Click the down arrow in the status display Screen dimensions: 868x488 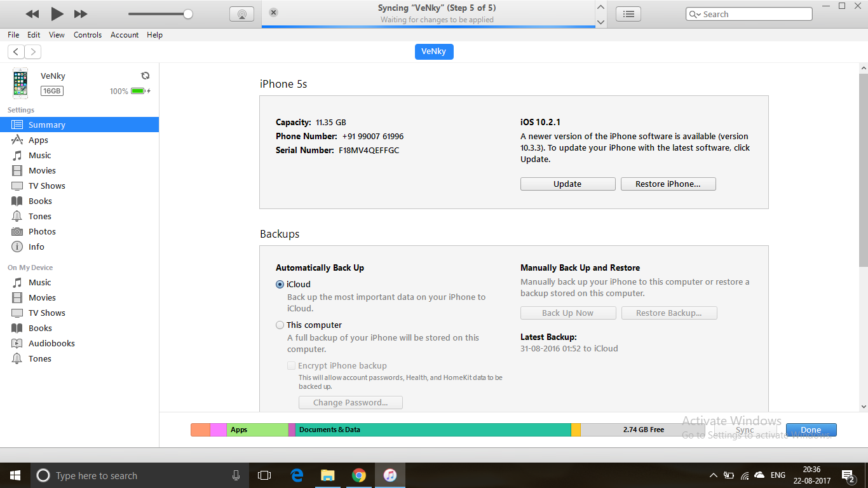(x=601, y=22)
